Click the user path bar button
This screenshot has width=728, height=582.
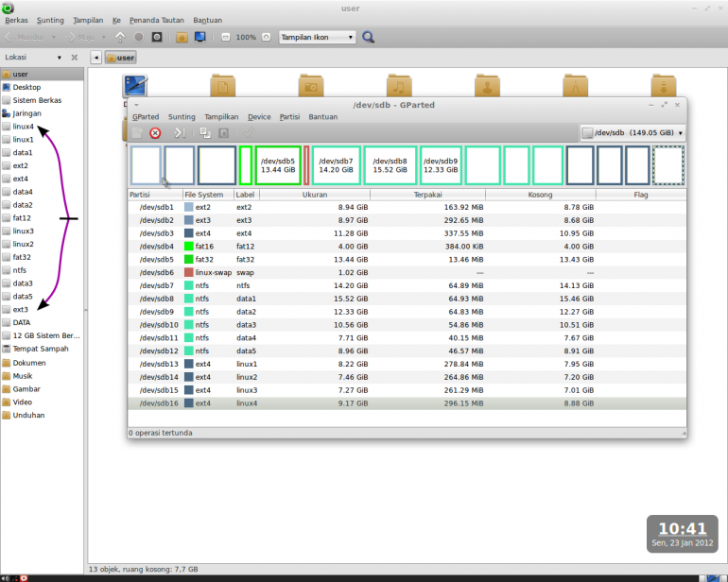coord(120,58)
